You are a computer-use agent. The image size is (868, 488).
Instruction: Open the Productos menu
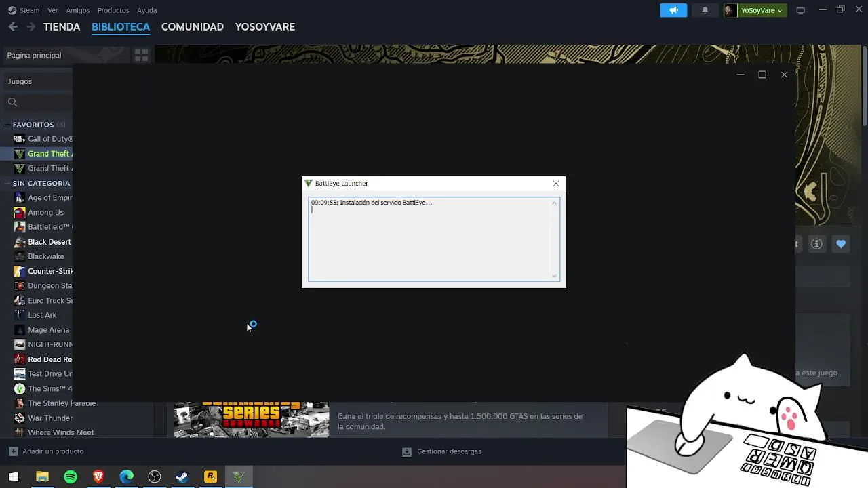113,10
